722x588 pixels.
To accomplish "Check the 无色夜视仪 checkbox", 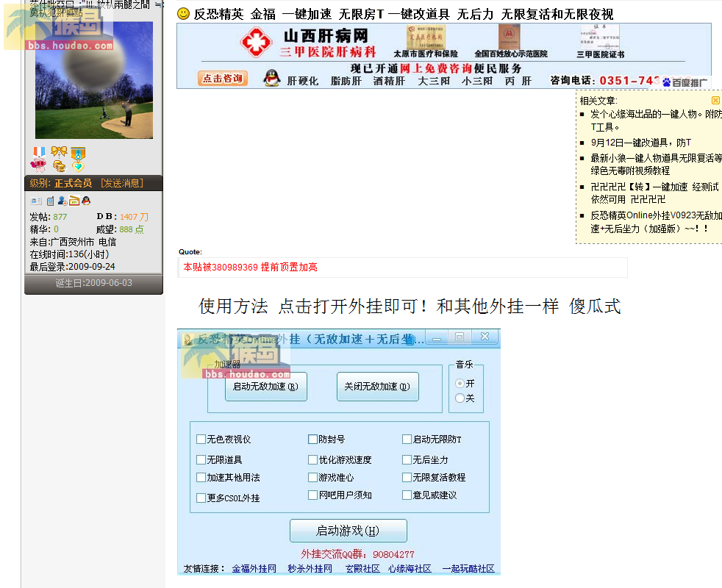I will pyautogui.click(x=201, y=440).
